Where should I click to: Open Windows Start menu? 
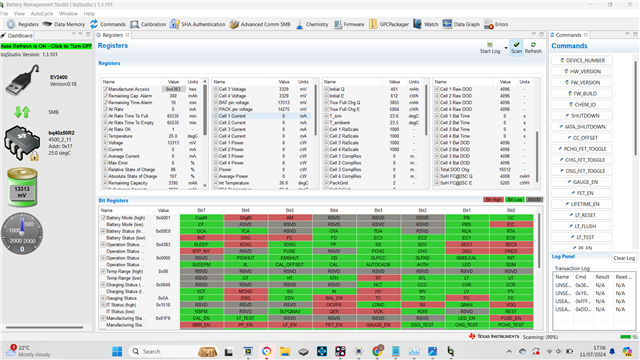(x=117, y=351)
